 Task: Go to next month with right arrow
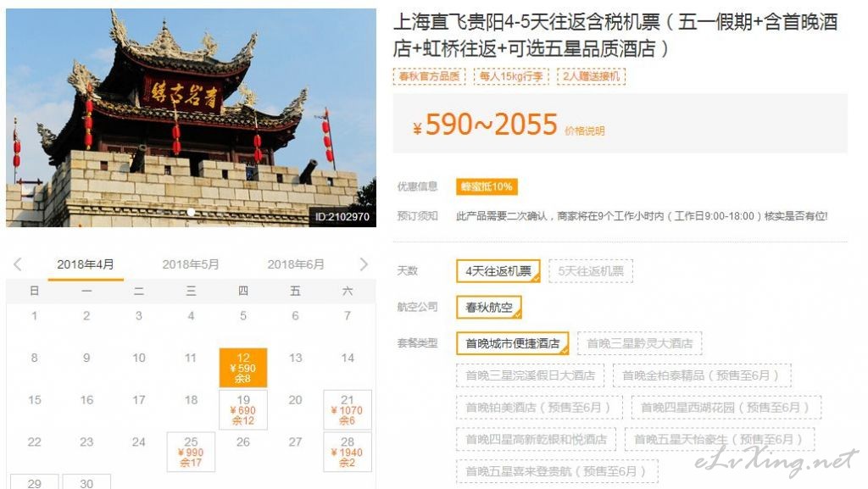coord(364,264)
